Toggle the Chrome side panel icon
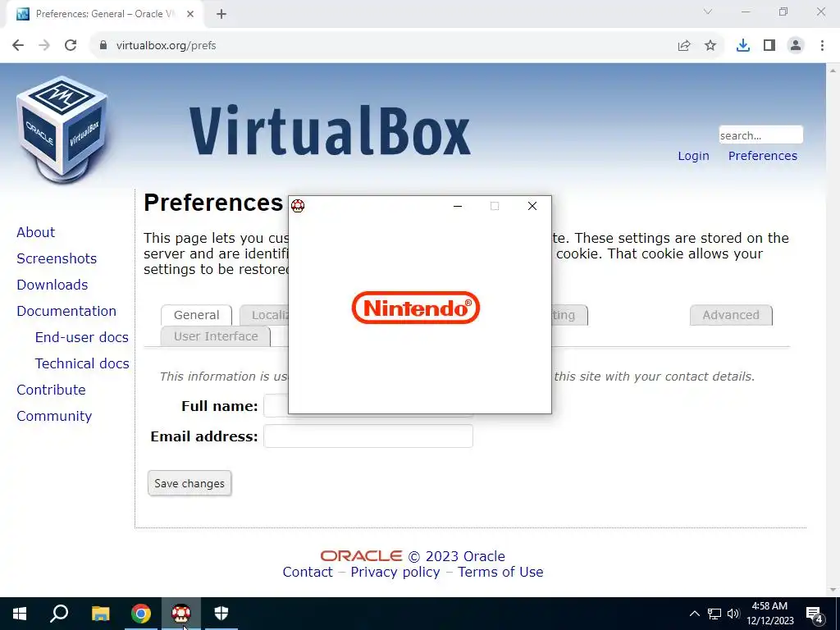The height and width of the screenshot is (630, 840). pos(769,46)
